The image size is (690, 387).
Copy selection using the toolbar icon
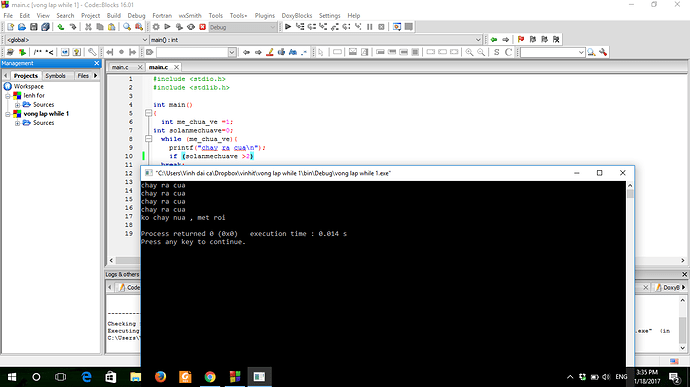[100, 27]
